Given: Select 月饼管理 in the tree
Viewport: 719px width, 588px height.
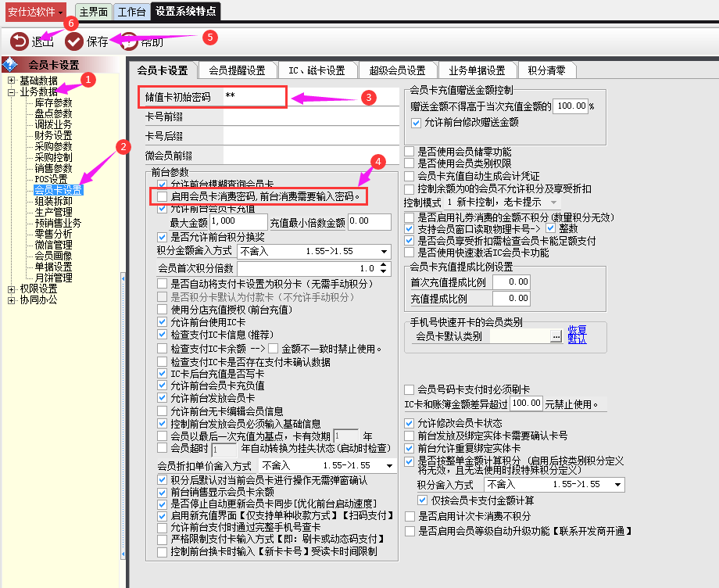Looking at the screenshot, I should click(54, 278).
